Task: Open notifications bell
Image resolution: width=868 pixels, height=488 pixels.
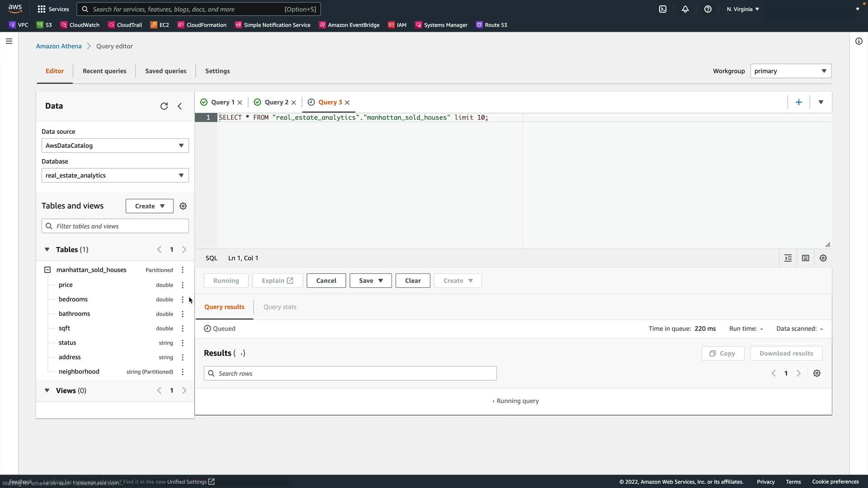Action: 685,9
